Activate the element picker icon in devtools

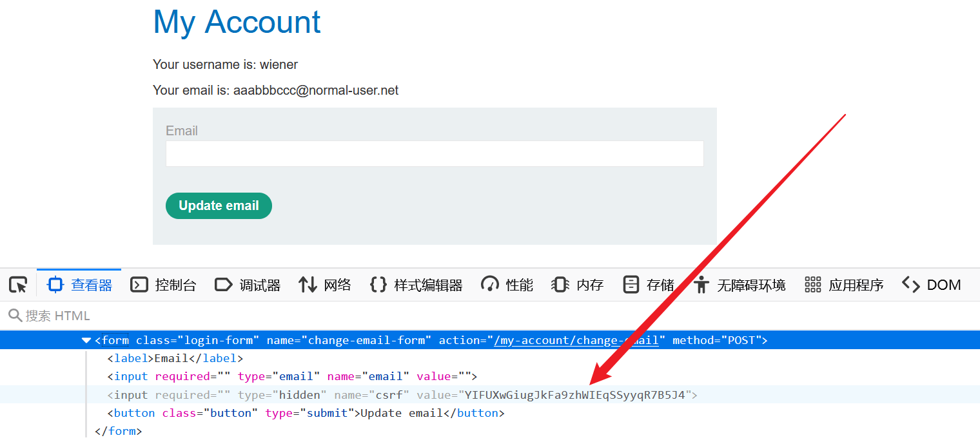tap(18, 285)
